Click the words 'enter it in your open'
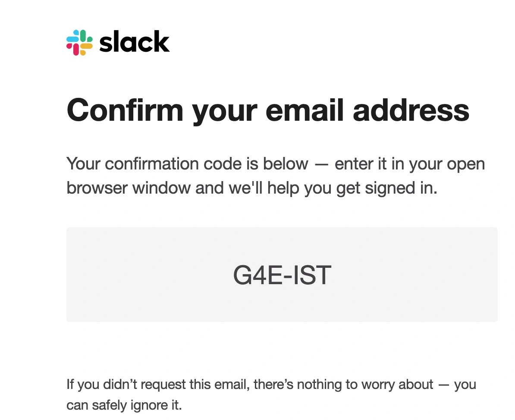Screen dimensions: 515x420 pyautogui.click(x=410, y=164)
